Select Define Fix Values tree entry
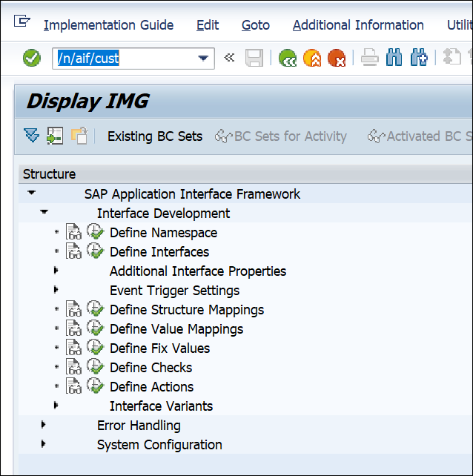 click(159, 348)
